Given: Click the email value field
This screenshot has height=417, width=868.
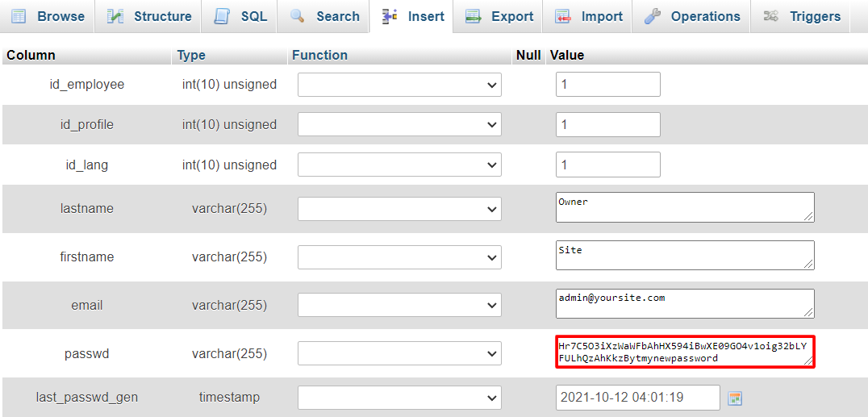Looking at the screenshot, I should [684, 303].
